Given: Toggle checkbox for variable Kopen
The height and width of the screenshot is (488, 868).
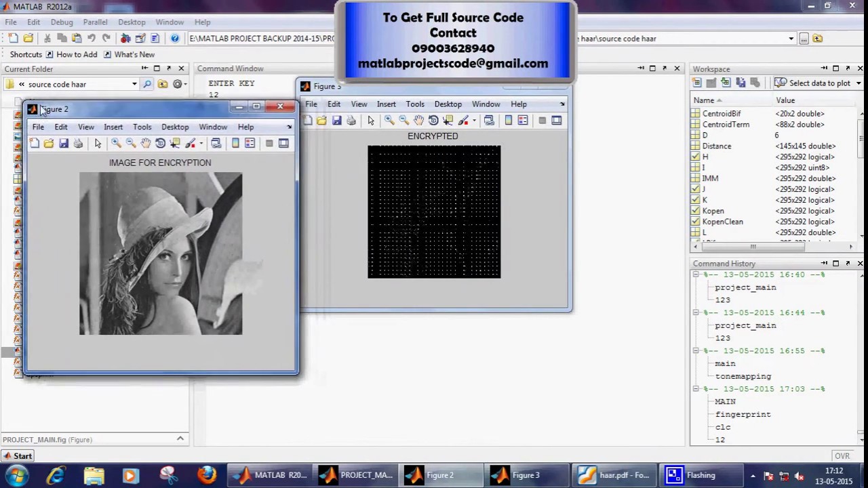Looking at the screenshot, I should coord(695,211).
